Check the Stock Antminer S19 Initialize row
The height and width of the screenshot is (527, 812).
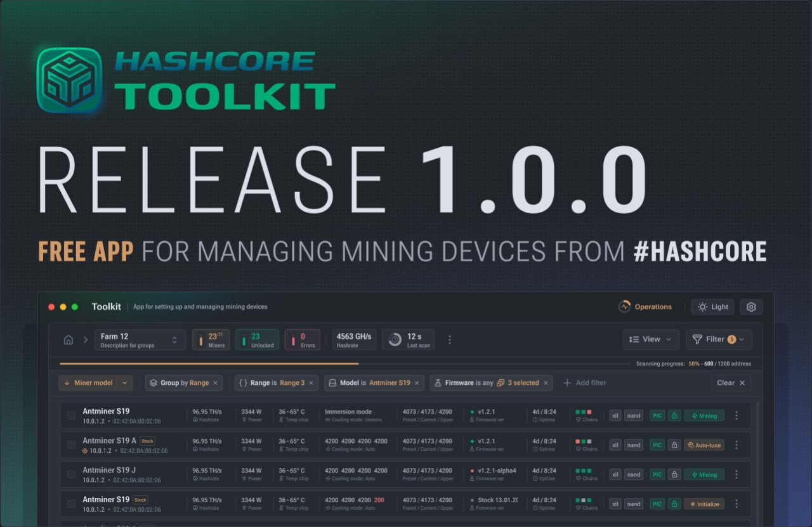71,504
